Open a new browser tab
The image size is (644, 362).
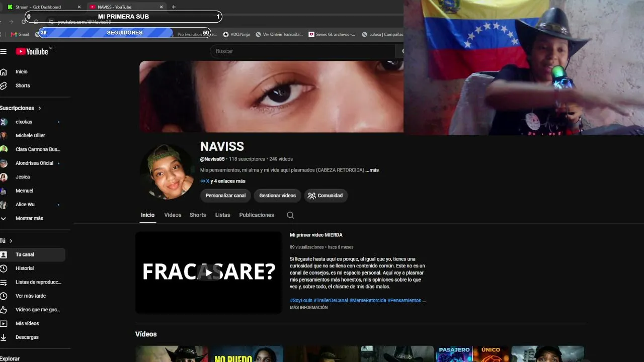coord(174,7)
